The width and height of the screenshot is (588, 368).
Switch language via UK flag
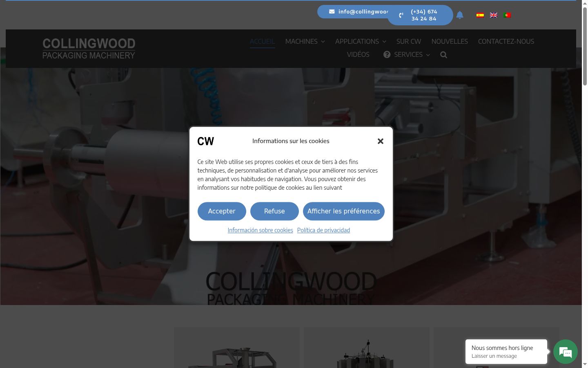point(494,15)
